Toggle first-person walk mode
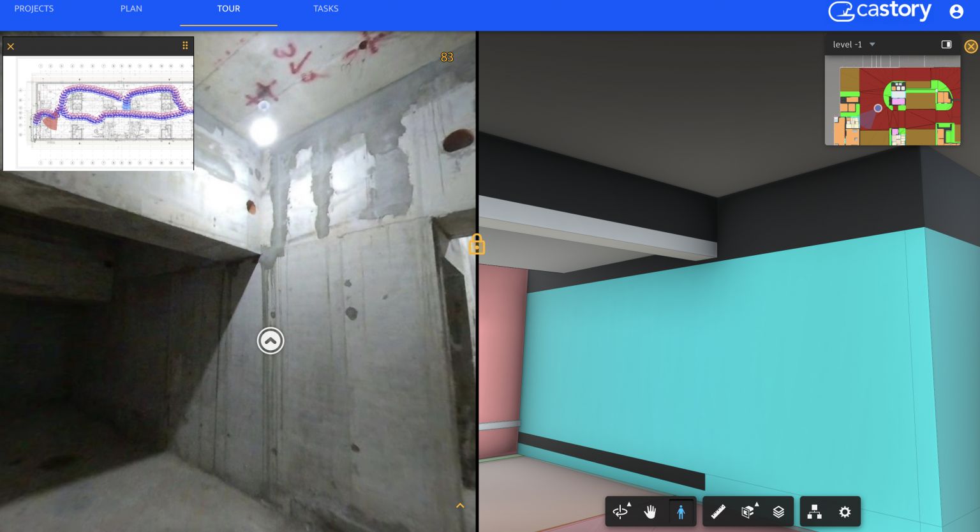The image size is (980, 532). coord(681,512)
